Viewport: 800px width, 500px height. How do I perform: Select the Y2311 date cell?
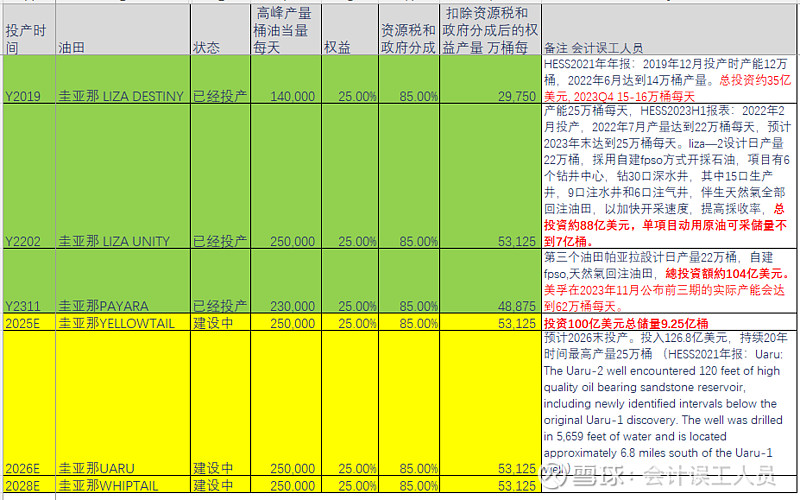pyautogui.click(x=29, y=281)
